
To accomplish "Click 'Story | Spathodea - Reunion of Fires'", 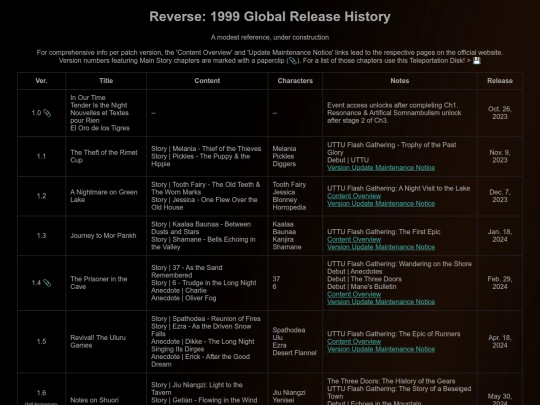I will tap(206, 319).
